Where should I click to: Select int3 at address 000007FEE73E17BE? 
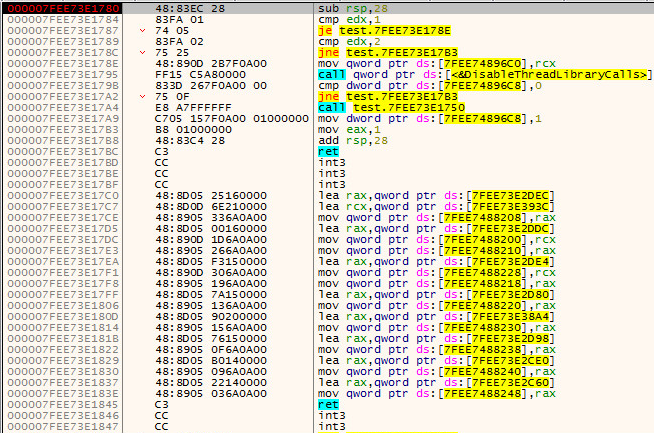(x=332, y=174)
